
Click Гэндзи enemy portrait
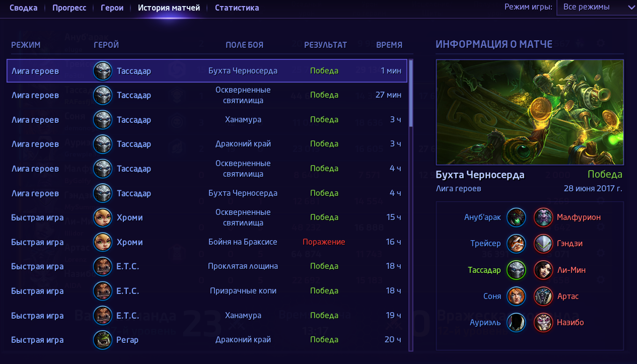(x=543, y=244)
